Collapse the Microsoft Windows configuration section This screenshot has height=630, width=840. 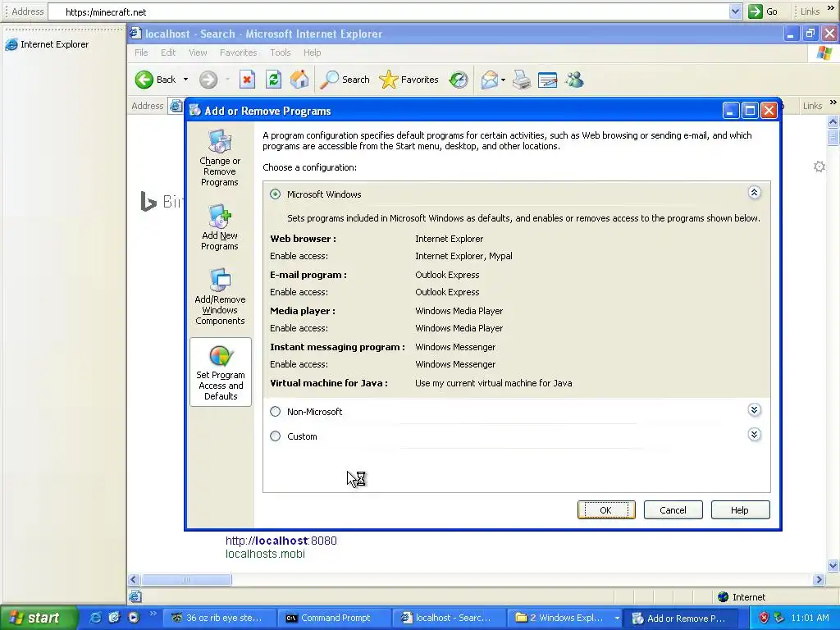click(x=755, y=192)
